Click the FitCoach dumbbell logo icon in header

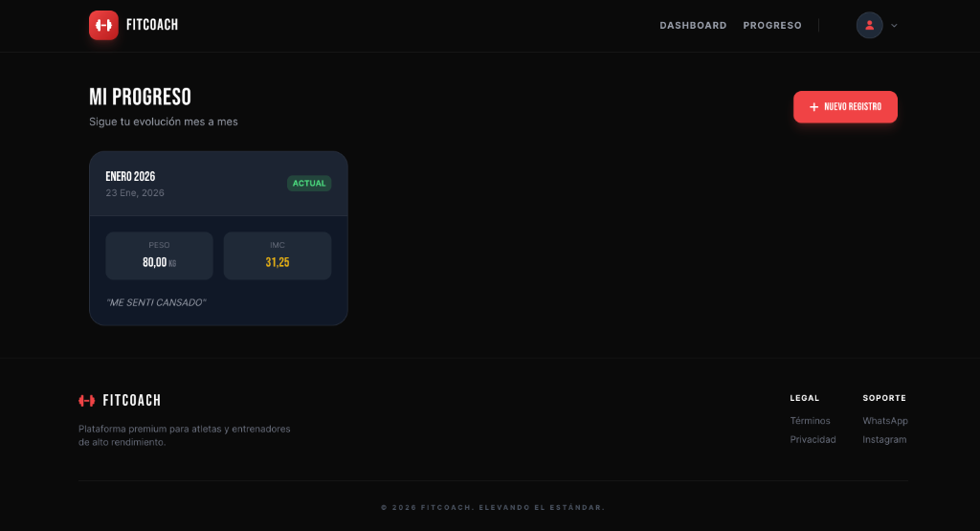[103, 25]
